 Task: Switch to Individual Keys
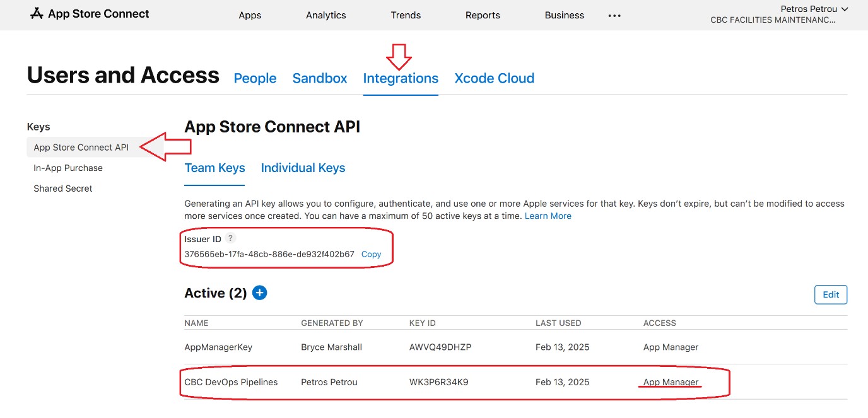(x=303, y=168)
